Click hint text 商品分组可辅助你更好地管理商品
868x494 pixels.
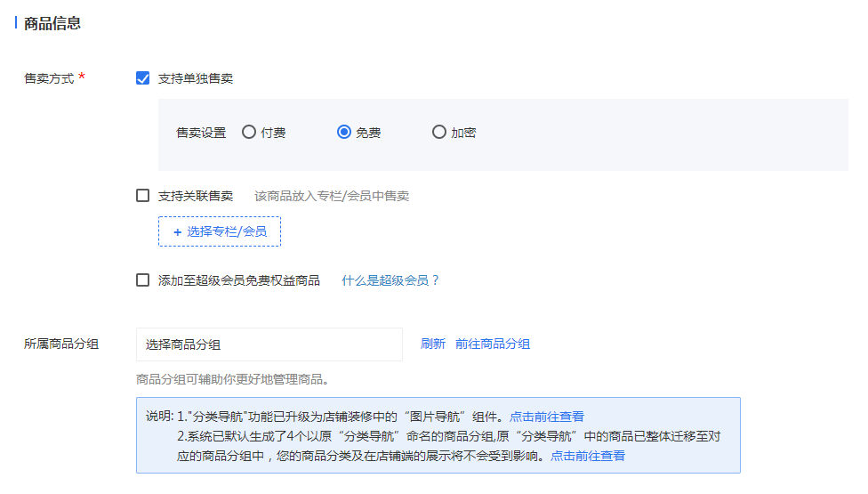232,379
